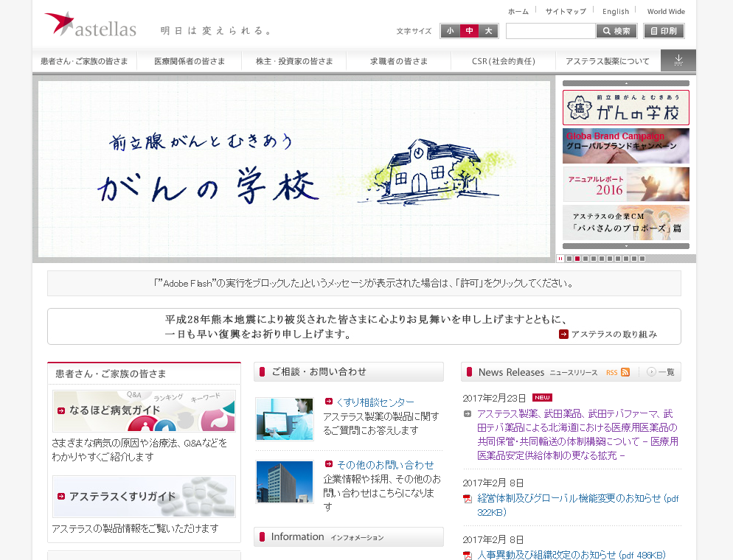Screen dimensions: 733x560
Task: Switch to the English site
Action: pos(616,11)
